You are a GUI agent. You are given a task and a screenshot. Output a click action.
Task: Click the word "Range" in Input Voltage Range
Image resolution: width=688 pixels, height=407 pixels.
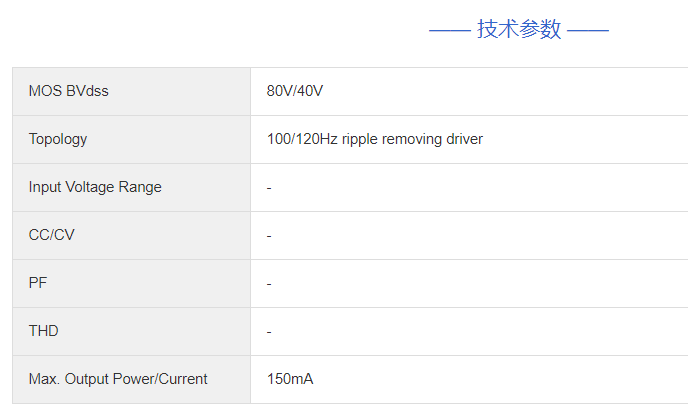pos(140,187)
